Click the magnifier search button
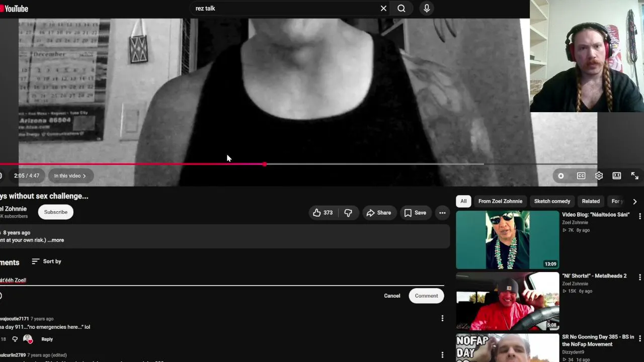The width and height of the screenshot is (644, 362). pyautogui.click(x=401, y=9)
